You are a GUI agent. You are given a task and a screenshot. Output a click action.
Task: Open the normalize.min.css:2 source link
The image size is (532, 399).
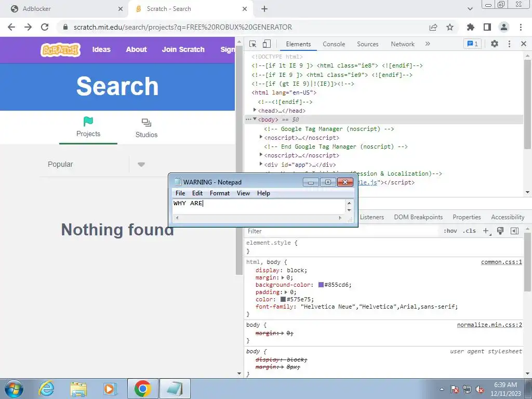click(x=489, y=325)
